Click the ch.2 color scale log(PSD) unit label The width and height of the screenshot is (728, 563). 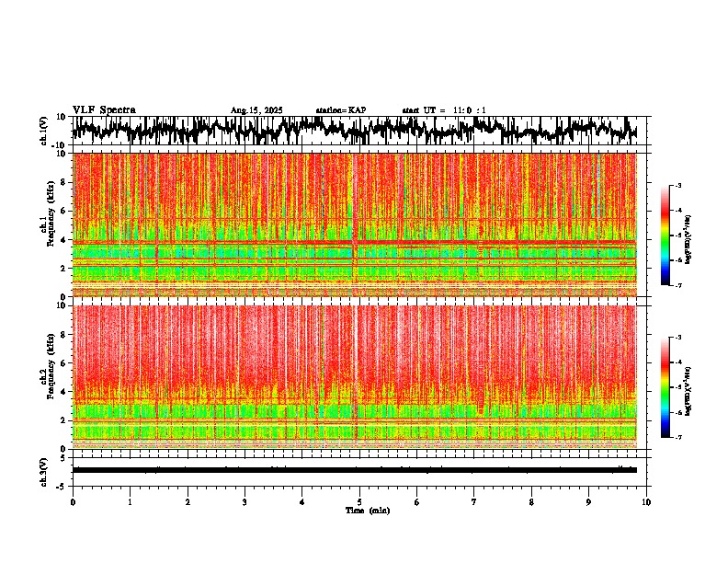688,391
